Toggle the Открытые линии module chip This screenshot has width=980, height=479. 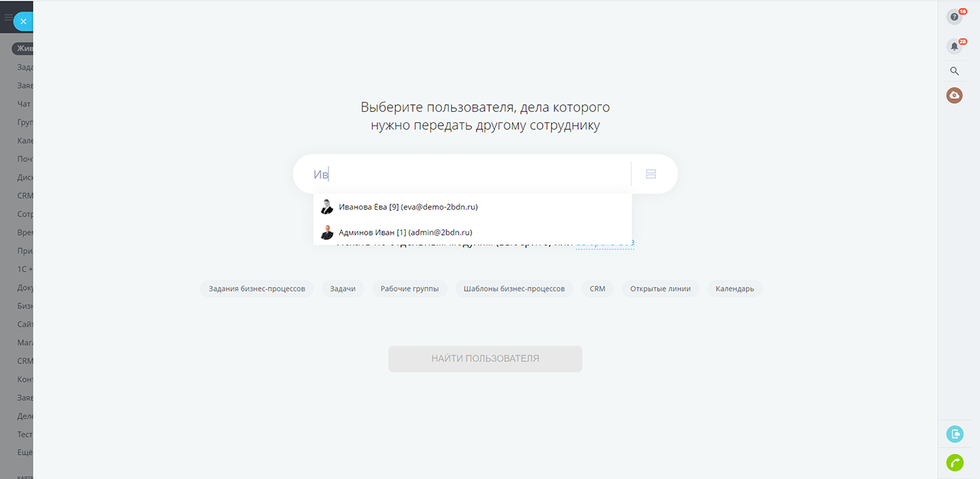[660, 289]
